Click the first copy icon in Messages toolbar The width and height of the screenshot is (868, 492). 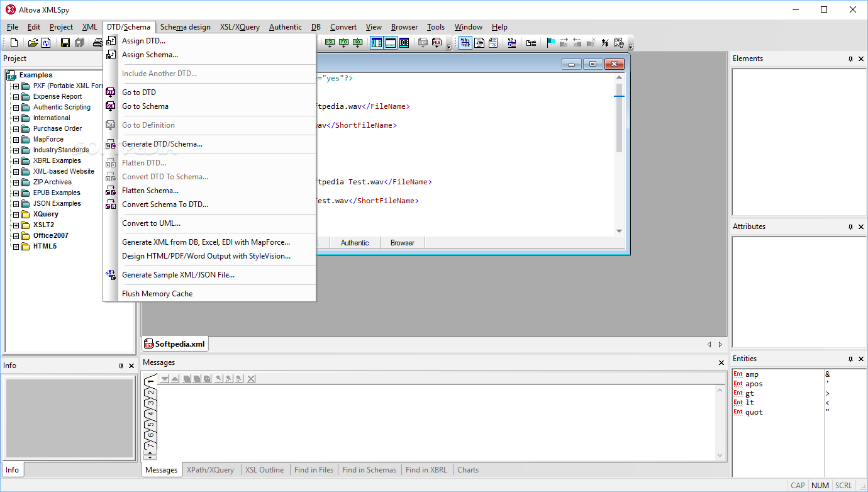pyautogui.click(x=187, y=379)
